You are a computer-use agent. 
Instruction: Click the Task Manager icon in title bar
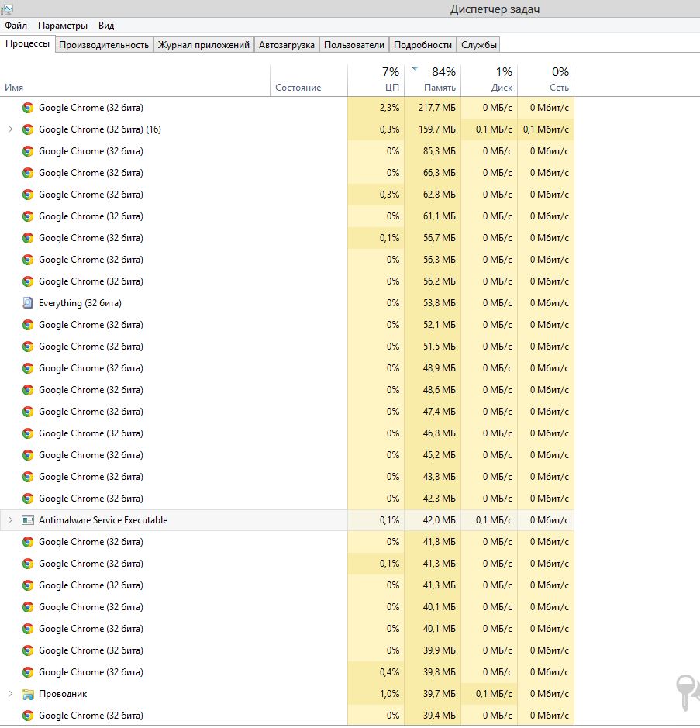[7, 9]
